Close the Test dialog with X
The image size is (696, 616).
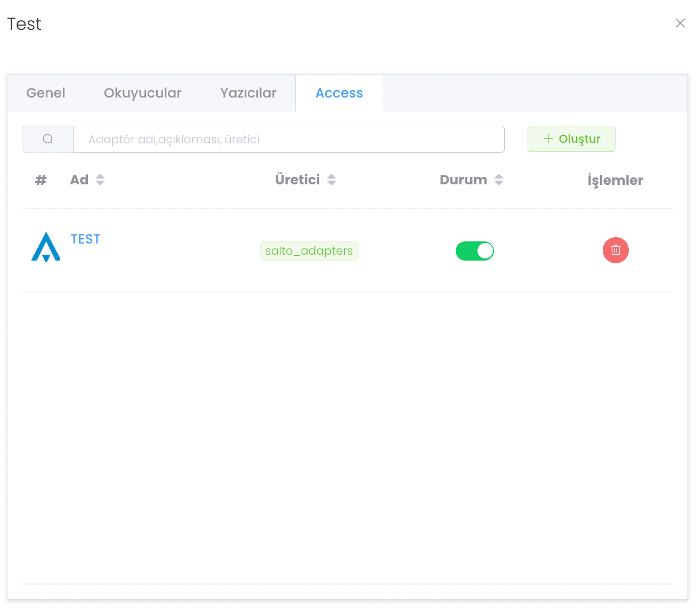point(680,23)
